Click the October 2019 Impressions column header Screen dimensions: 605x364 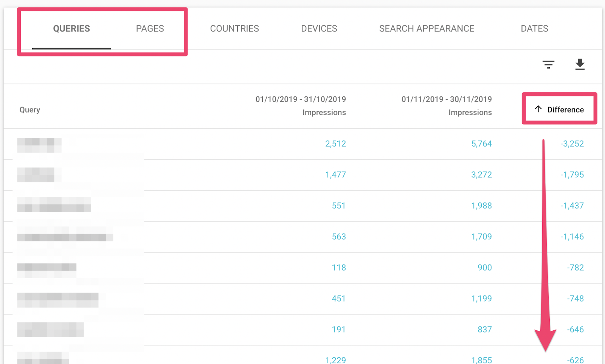click(x=301, y=106)
